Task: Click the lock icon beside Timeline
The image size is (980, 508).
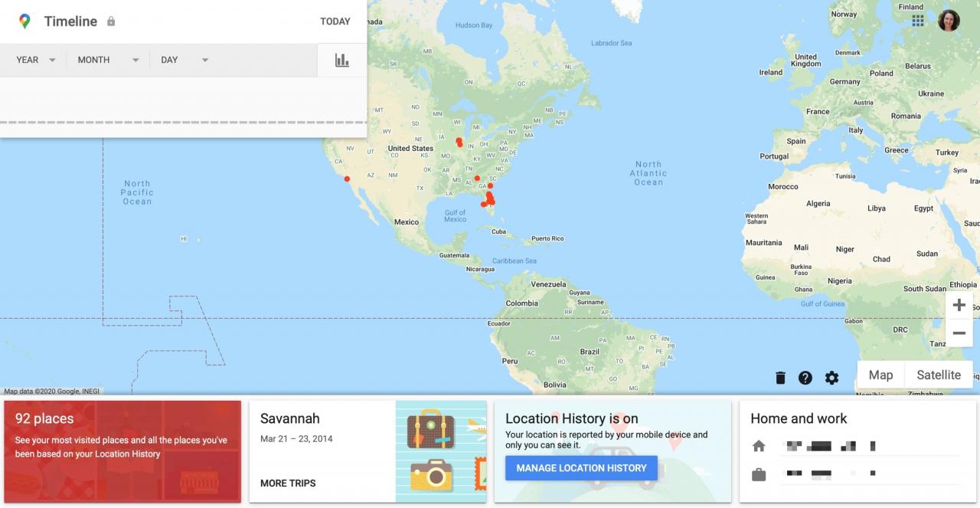Action: coord(111,21)
